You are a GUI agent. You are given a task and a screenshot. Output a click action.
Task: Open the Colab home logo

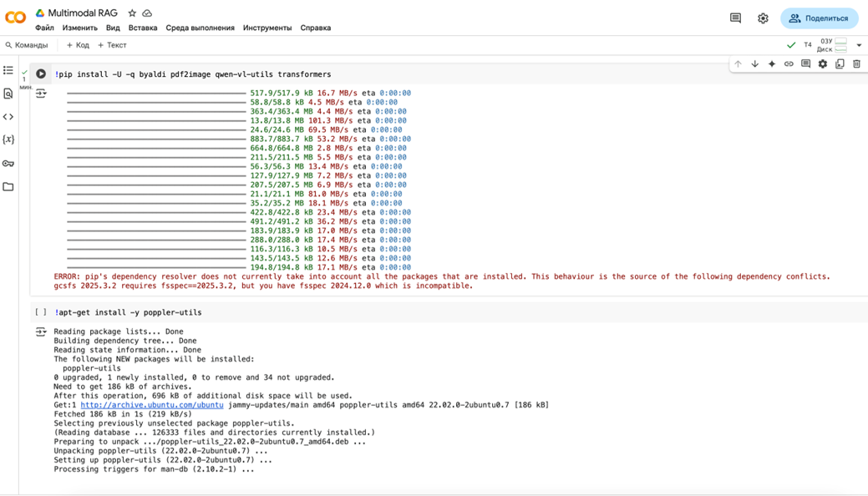(x=16, y=18)
